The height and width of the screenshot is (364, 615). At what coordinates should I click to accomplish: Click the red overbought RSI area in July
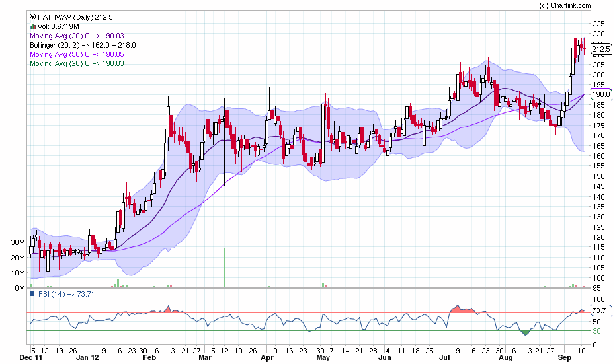[463, 309]
